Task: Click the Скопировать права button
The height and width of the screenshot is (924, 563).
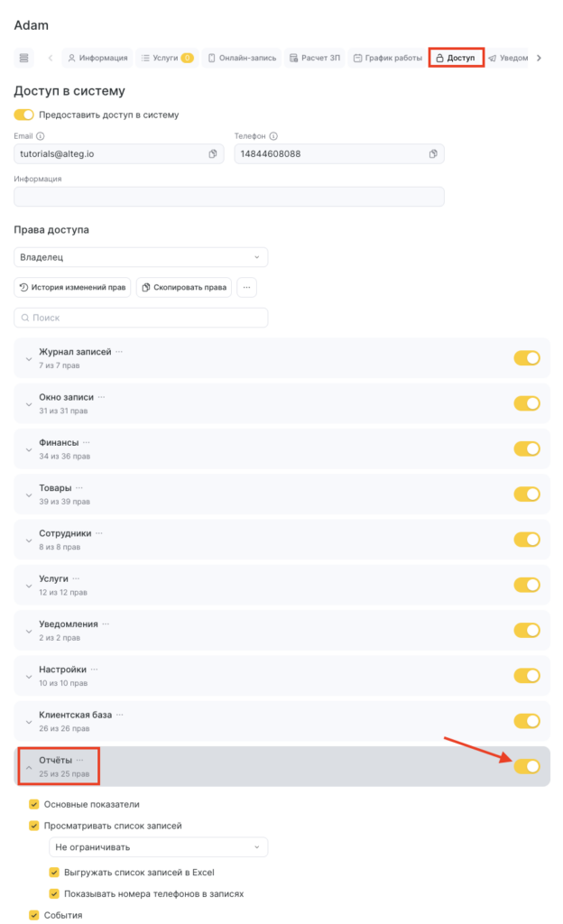Action: click(184, 287)
